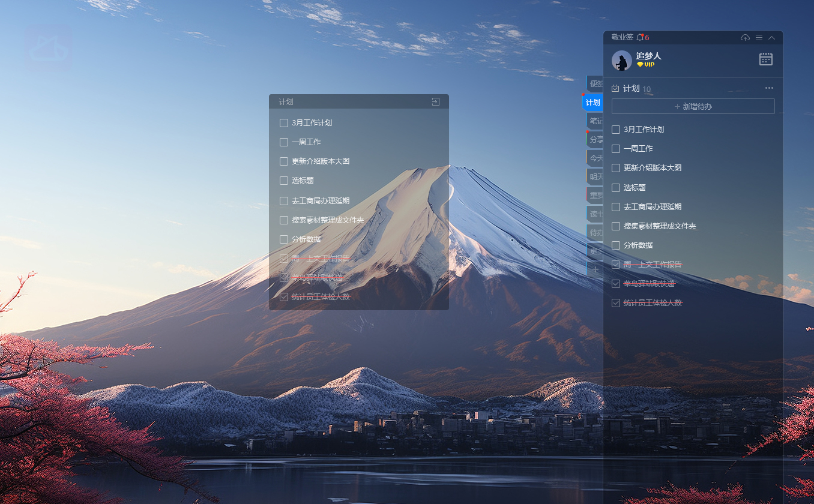Uncheck 菜鸟驿站取快递 in the side panel
Image resolution: width=814 pixels, height=504 pixels.
click(615, 284)
